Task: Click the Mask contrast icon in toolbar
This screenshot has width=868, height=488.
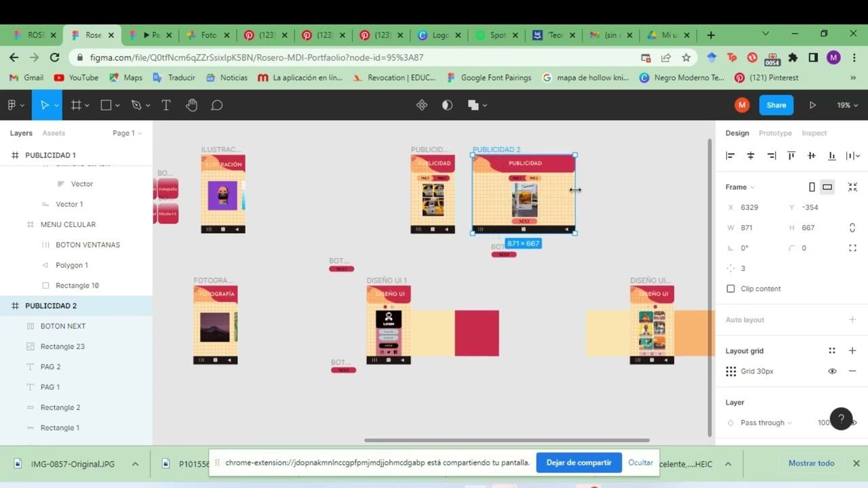Action: click(x=447, y=105)
